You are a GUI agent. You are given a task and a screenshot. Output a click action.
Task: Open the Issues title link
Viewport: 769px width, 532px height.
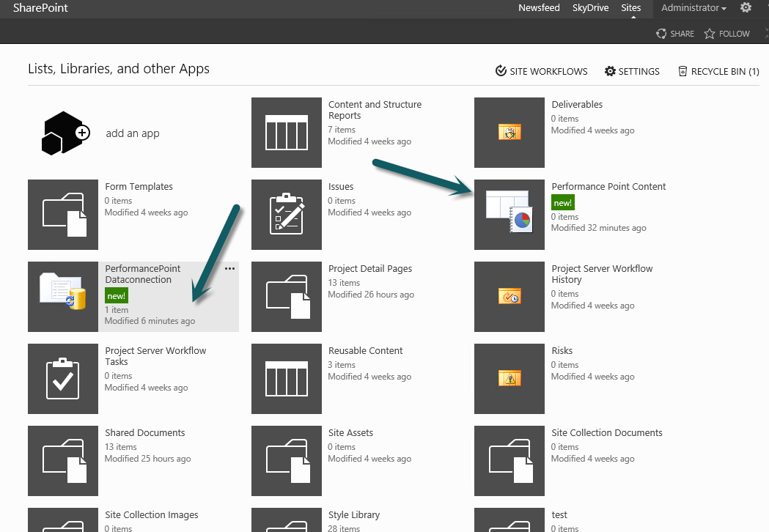coord(341,186)
